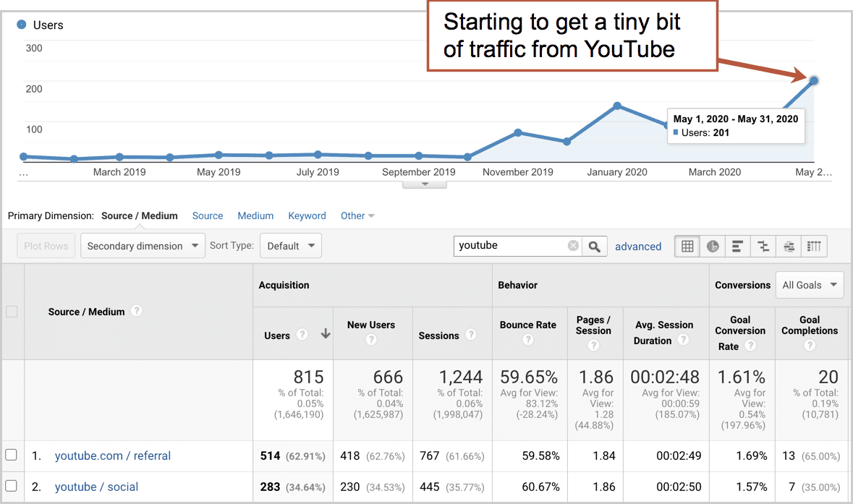The height and width of the screenshot is (504, 853).
Task: Click the May 2020 data point
Action: (x=814, y=80)
